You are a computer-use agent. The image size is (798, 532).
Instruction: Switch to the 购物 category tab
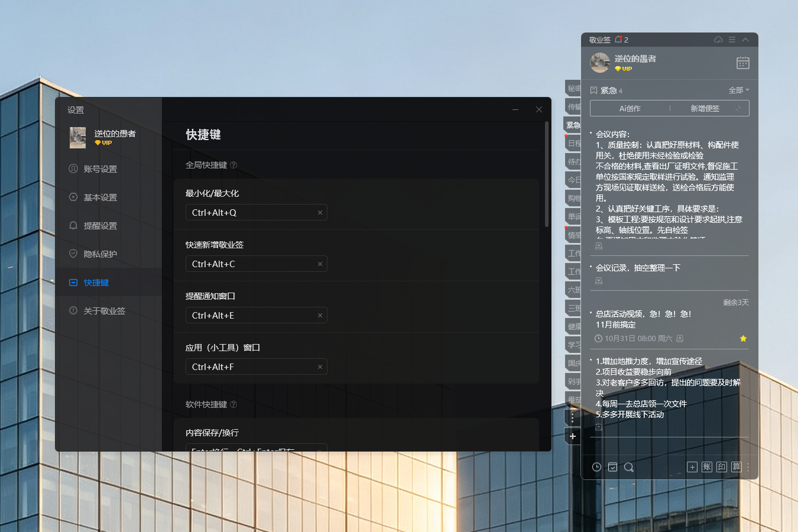pos(573,199)
